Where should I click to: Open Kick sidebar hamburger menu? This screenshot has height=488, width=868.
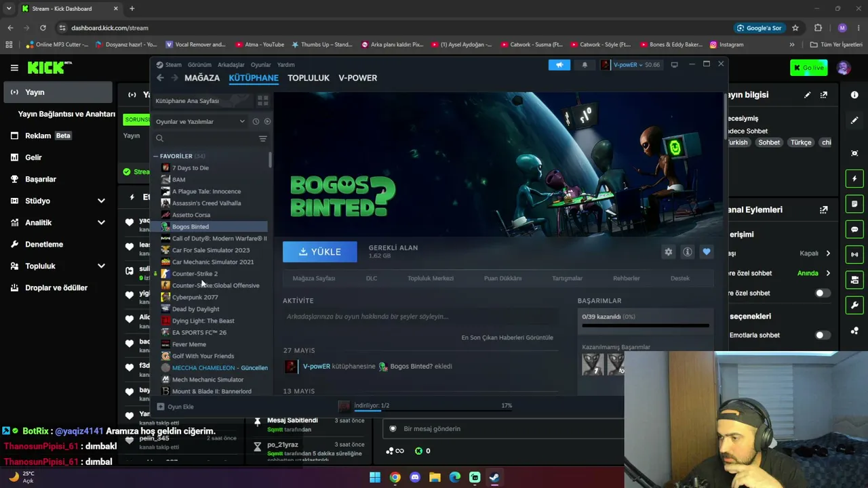pyautogui.click(x=14, y=68)
